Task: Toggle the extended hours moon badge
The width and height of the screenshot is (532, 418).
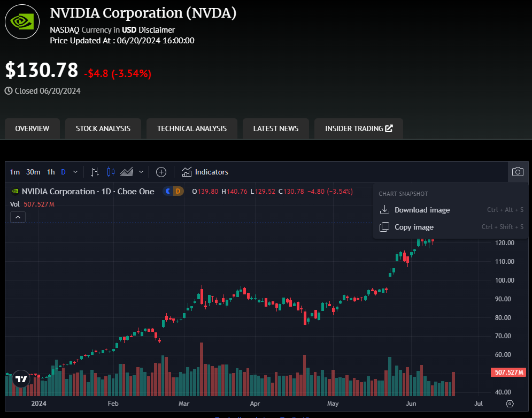Action: [168, 192]
